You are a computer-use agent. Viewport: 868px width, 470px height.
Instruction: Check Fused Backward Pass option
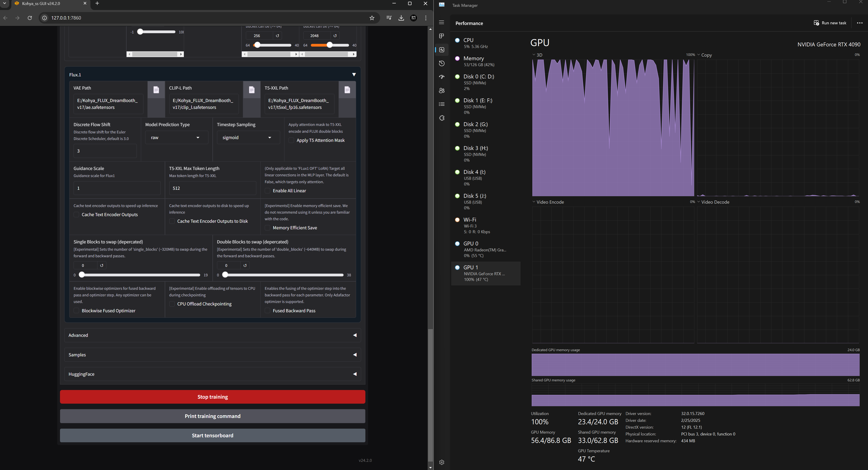pos(267,311)
